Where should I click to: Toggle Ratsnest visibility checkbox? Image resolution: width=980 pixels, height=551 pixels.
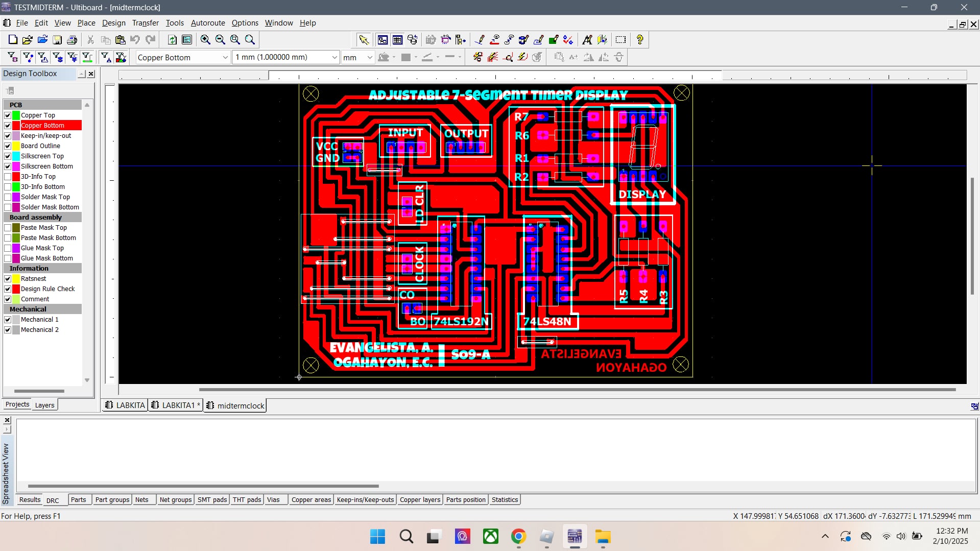[x=8, y=279]
